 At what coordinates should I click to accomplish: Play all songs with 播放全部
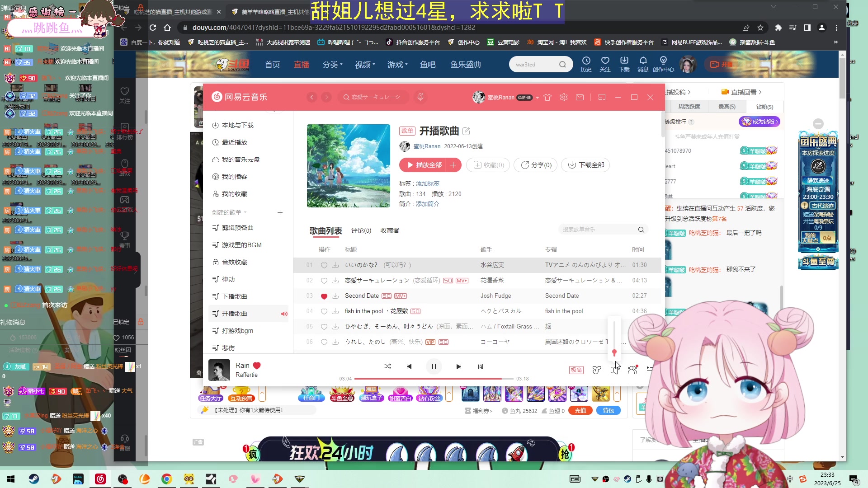coord(424,165)
